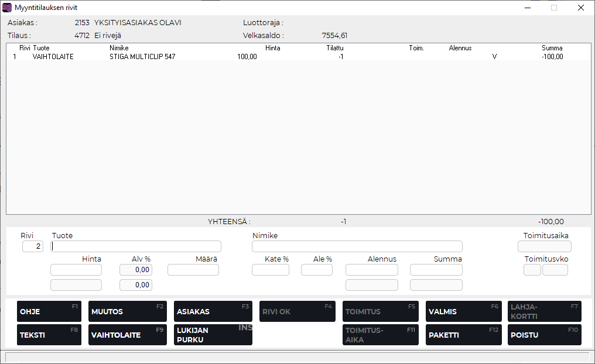Open the PAKETTI F12 button
595x364 pixels.
point(462,335)
